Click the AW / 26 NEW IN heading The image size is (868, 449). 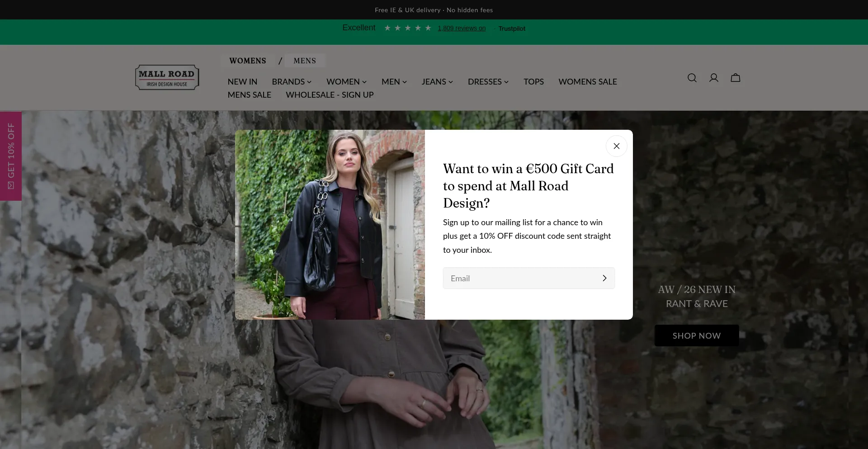[x=697, y=289]
